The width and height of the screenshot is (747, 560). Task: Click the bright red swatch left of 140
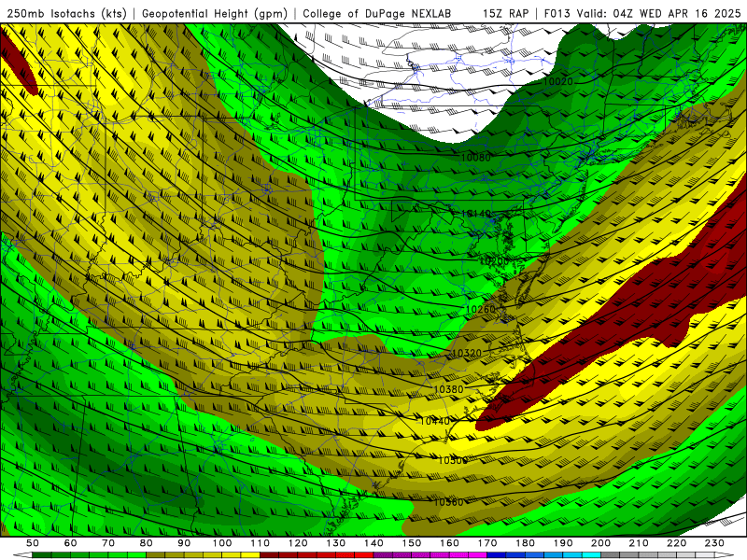click(364, 555)
